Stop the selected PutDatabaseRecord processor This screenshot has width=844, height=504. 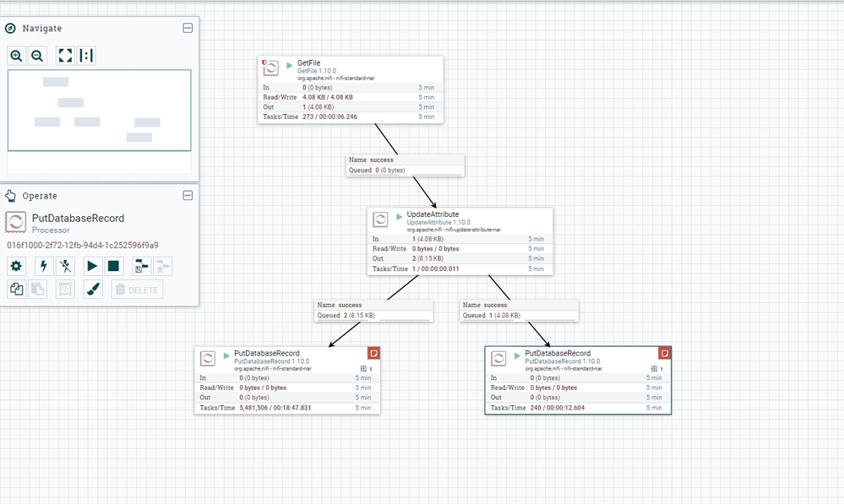pos(113,266)
